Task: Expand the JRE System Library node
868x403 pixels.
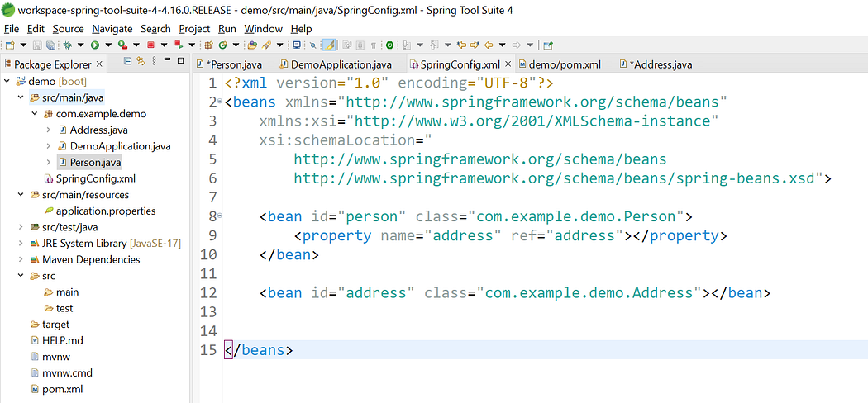Action: 21,244
